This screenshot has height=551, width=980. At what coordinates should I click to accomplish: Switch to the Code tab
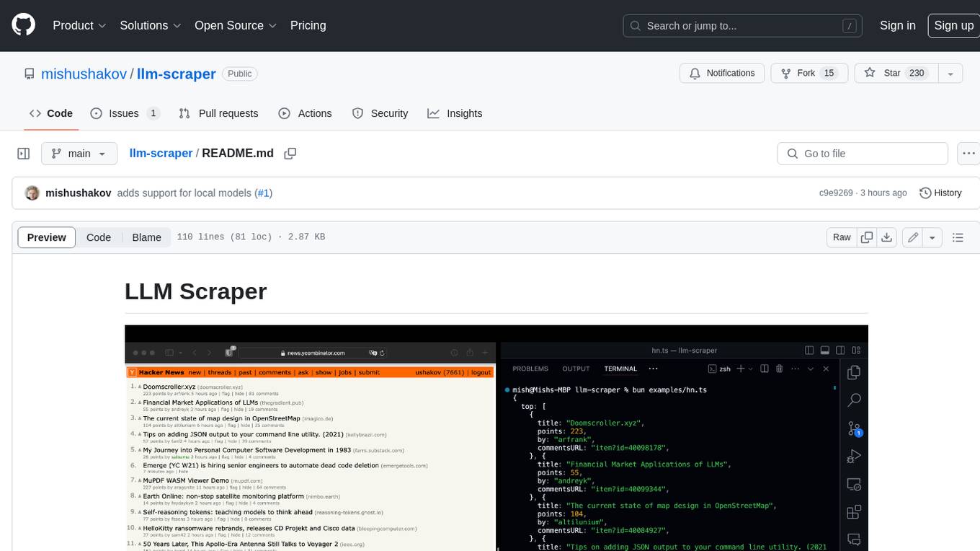51,113
